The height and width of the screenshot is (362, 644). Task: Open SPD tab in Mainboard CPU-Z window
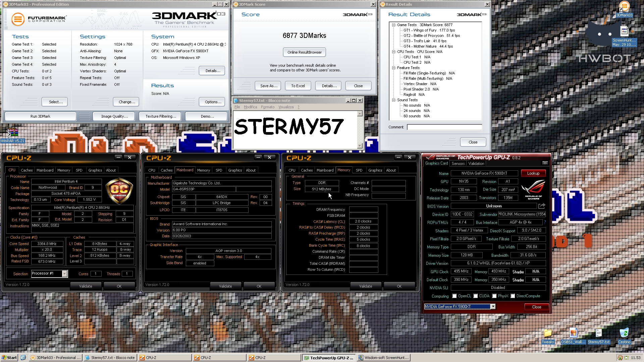(x=219, y=170)
